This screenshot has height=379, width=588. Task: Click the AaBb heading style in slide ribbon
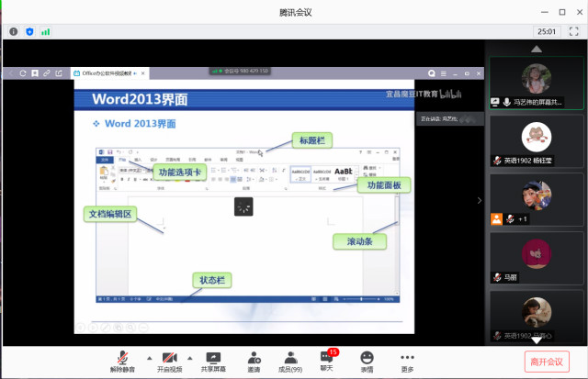[x=344, y=173]
